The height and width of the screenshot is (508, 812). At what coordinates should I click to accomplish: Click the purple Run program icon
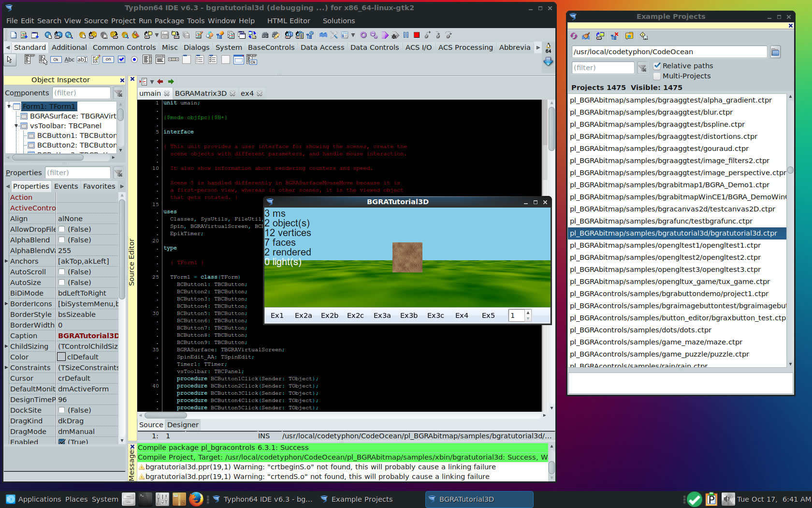click(x=385, y=35)
